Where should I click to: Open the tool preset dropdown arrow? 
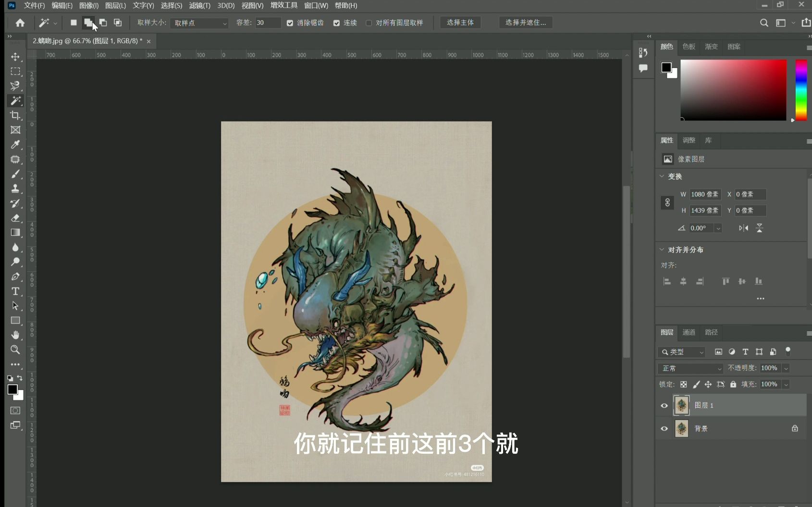point(55,23)
